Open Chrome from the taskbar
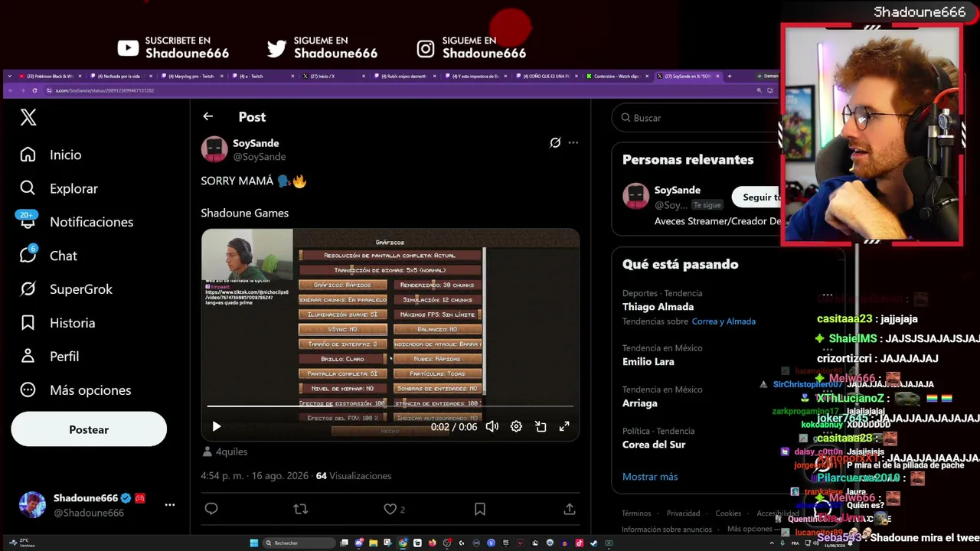 (x=403, y=543)
